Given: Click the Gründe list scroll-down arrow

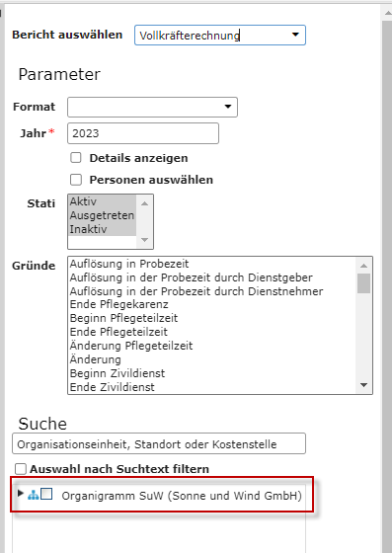Looking at the screenshot, I should [x=363, y=385].
